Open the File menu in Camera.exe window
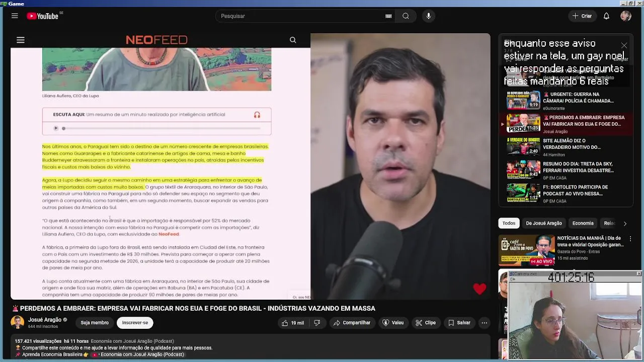 coord(512,278)
